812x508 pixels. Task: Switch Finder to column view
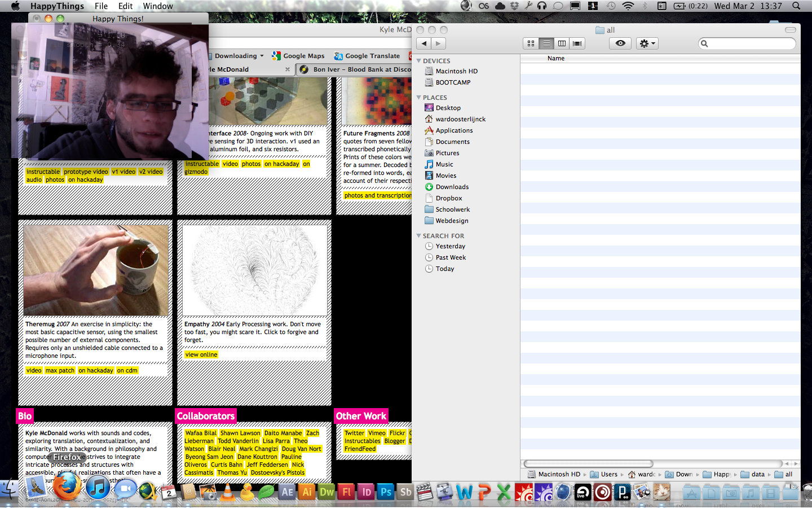point(562,43)
